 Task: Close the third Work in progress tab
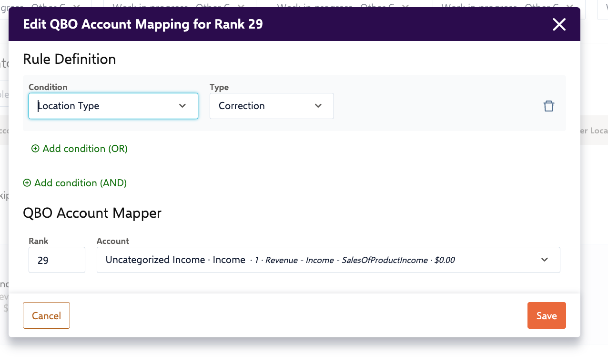pyautogui.click(x=405, y=7)
